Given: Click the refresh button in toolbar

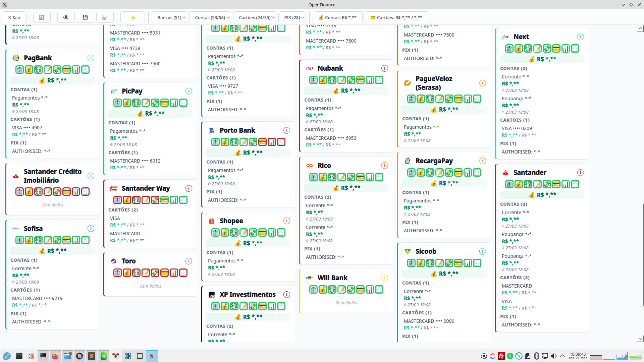Looking at the screenshot, I should pos(42,17).
